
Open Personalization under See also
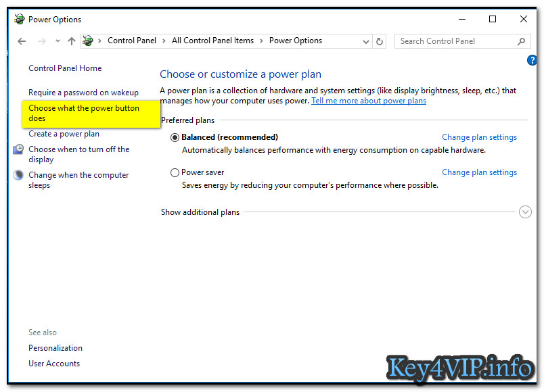pyautogui.click(x=55, y=348)
